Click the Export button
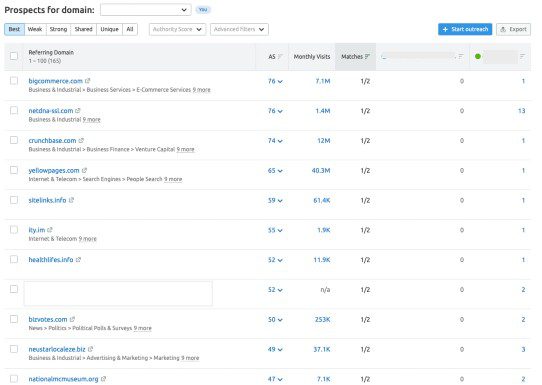The width and height of the screenshot is (542, 385). (x=514, y=29)
